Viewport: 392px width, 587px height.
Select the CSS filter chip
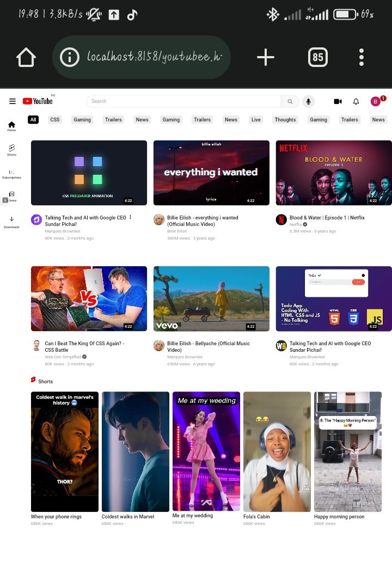point(55,120)
